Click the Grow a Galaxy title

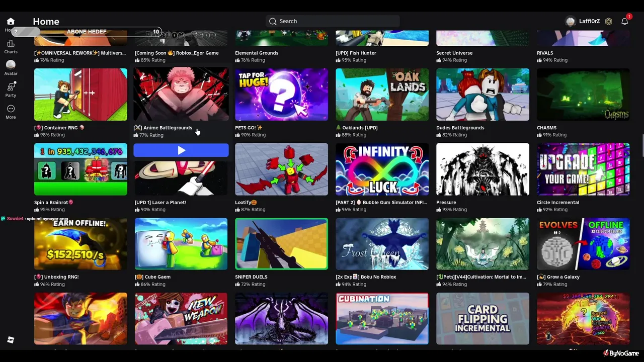(x=558, y=277)
